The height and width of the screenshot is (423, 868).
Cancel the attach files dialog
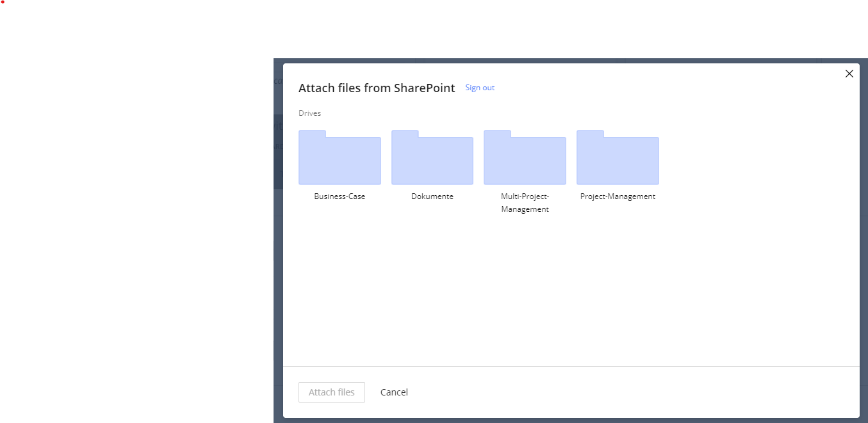tap(394, 392)
